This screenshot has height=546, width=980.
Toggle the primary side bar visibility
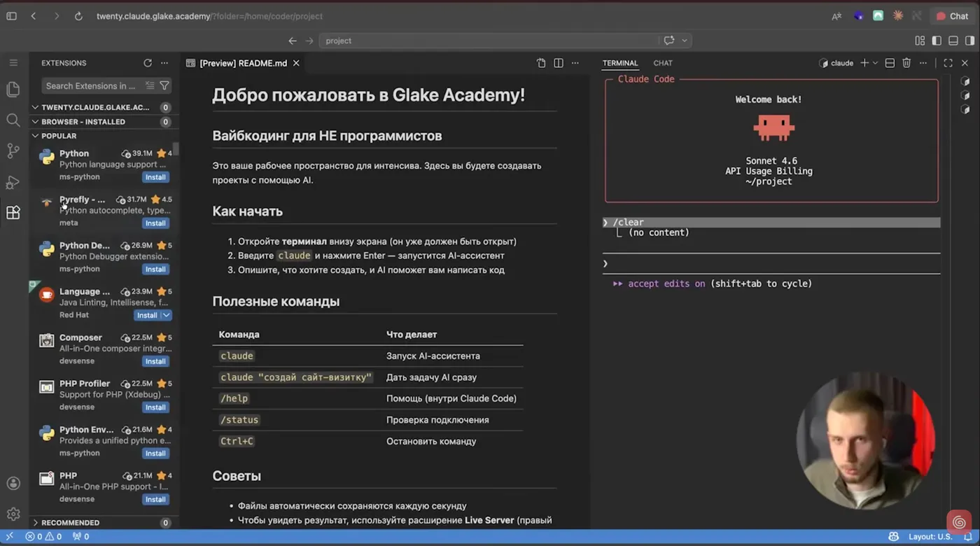[937, 41]
